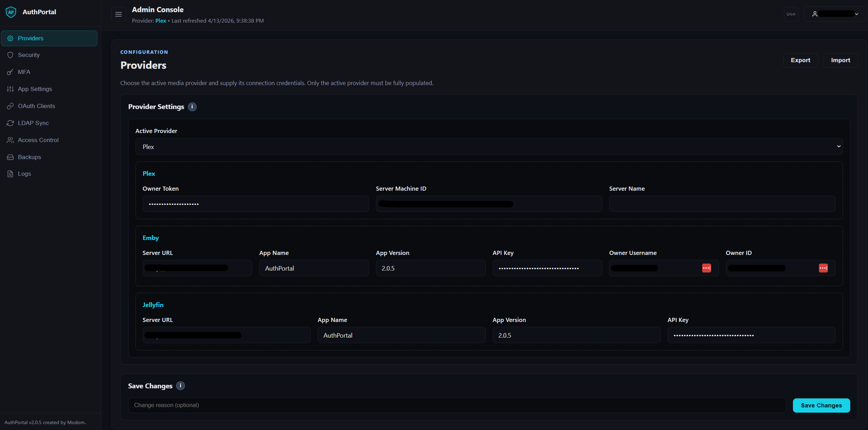Image resolution: width=868 pixels, height=430 pixels.
Task: Go to App Settings
Action: pyautogui.click(x=49, y=89)
